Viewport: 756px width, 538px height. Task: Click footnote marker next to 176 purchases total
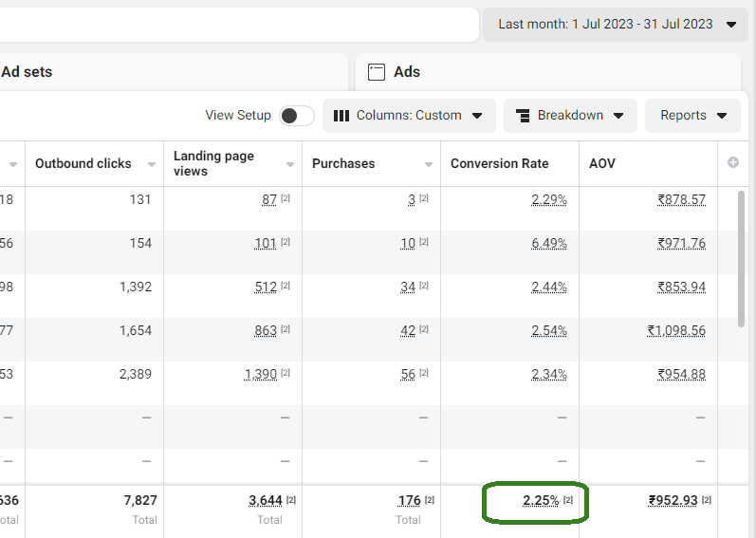click(x=430, y=500)
